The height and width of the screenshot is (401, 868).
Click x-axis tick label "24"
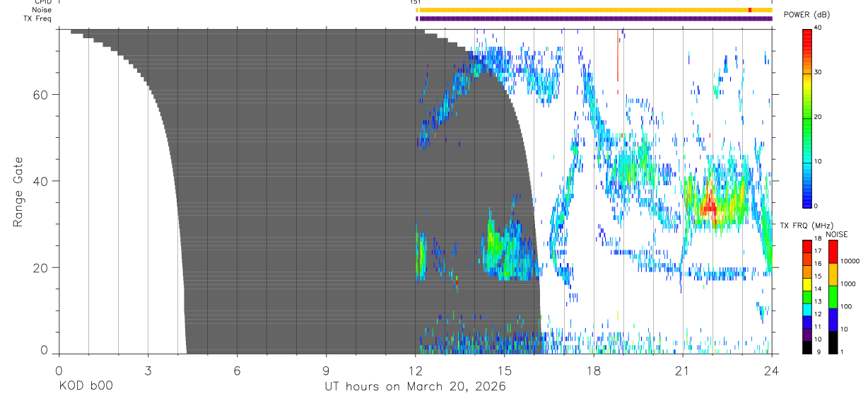772,371
